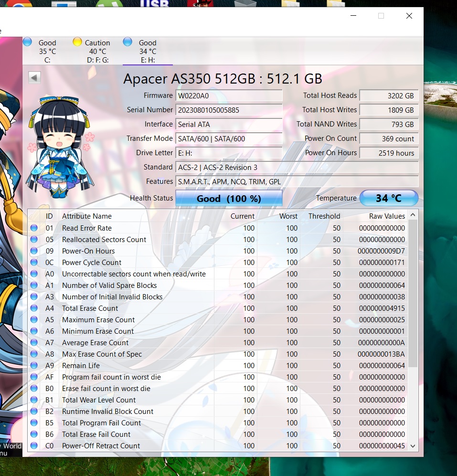Click the Good (100 %) health status button

[x=229, y=199]
